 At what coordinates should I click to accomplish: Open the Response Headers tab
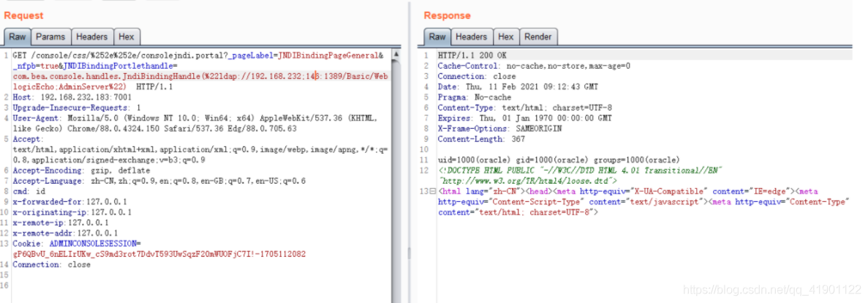pos(471,37)
